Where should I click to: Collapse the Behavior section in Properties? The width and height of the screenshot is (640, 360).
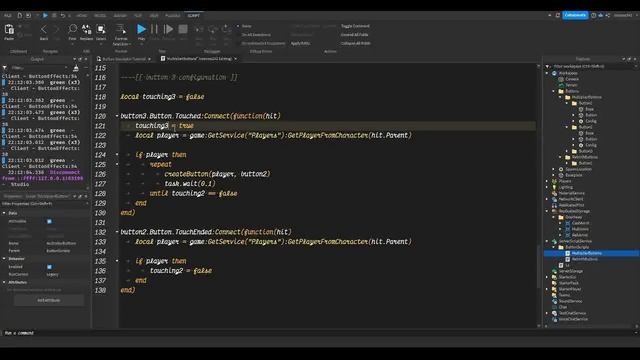(x=4, y=259)
